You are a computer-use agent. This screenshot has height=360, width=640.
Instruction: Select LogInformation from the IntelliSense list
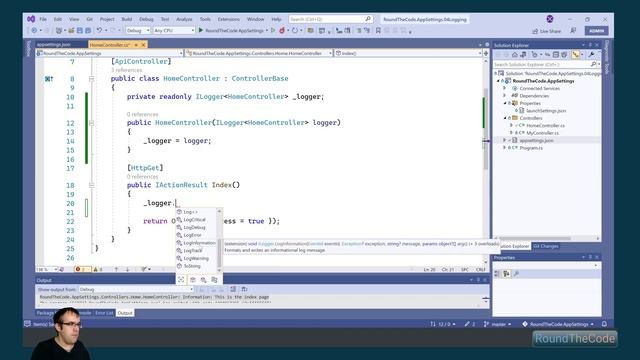pos(199,243)
